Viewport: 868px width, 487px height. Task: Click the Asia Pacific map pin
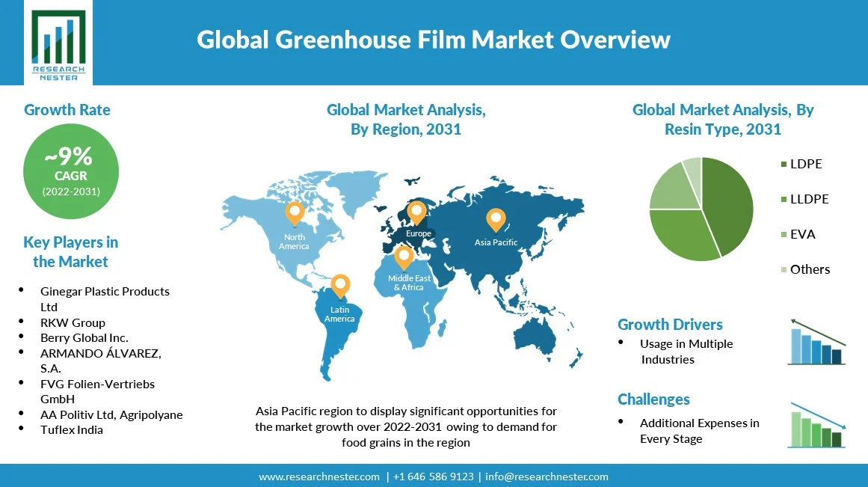click(496, 219)
